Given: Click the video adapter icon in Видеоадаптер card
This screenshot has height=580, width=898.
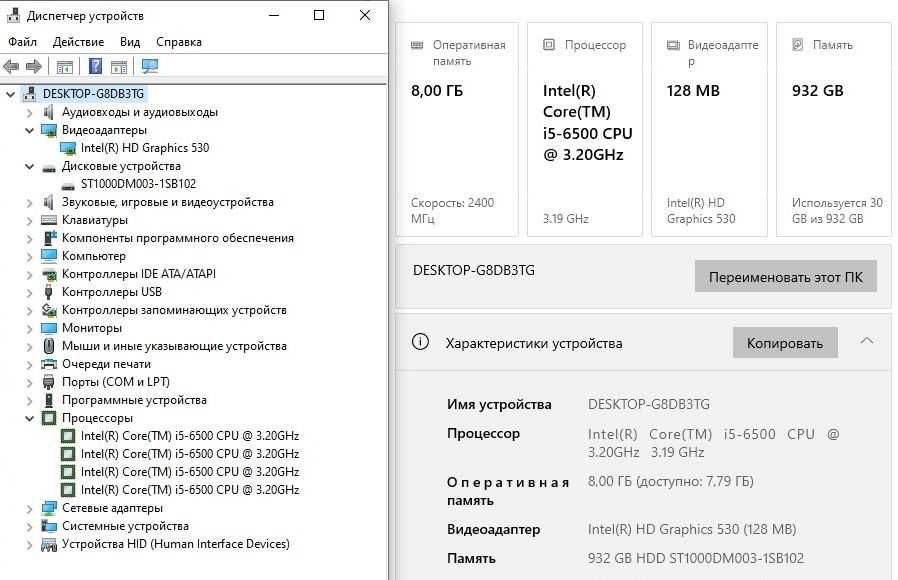Looking at the screenshot, I should click(673, 45).
